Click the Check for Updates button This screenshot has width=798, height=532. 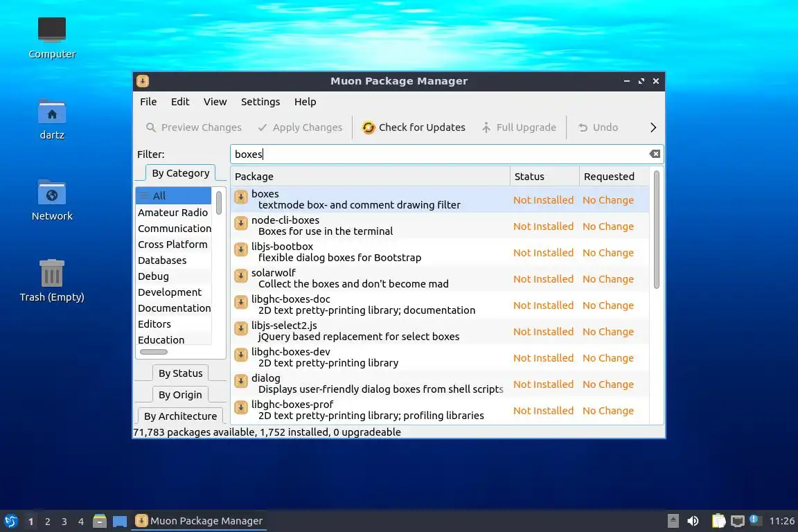(414, 127)
